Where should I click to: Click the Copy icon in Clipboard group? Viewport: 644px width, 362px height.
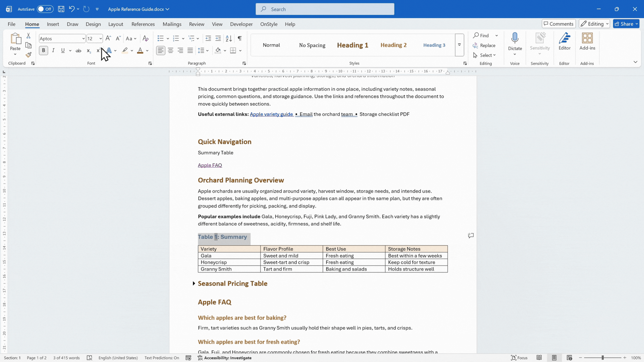coord(29,45)
